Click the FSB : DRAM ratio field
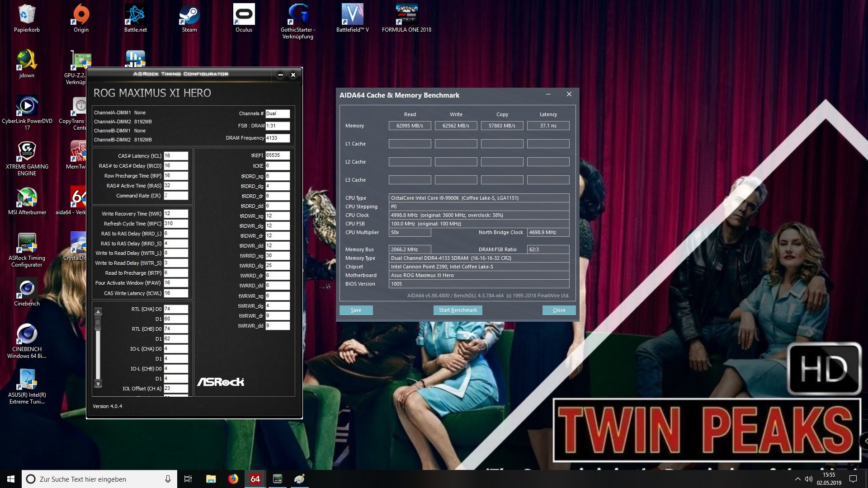Viewport: 868px width, 488px height. click(278, 126)
